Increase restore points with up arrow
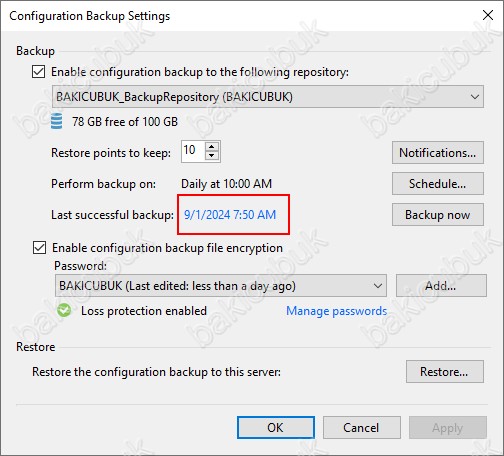Screen dimensions: 504x456 [x=212, y=147]
